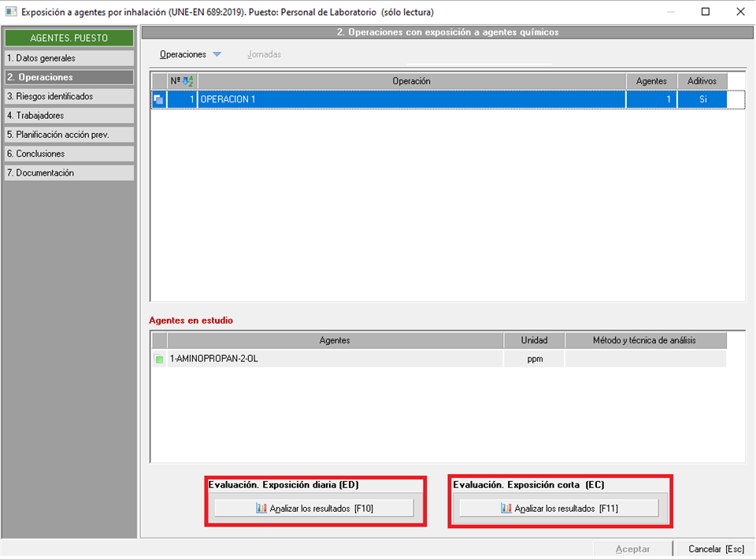Select 5. Planificación acción prev. section
The width and height of the screenshot is (756, 559).
pyautogui.click(x=69, y=135)
